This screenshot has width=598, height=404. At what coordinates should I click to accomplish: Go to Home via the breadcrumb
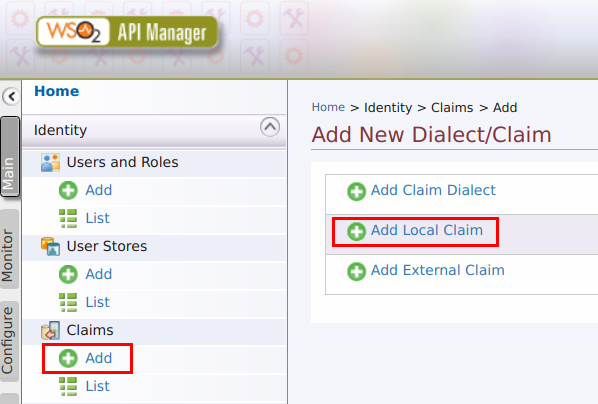click(328, 107)
